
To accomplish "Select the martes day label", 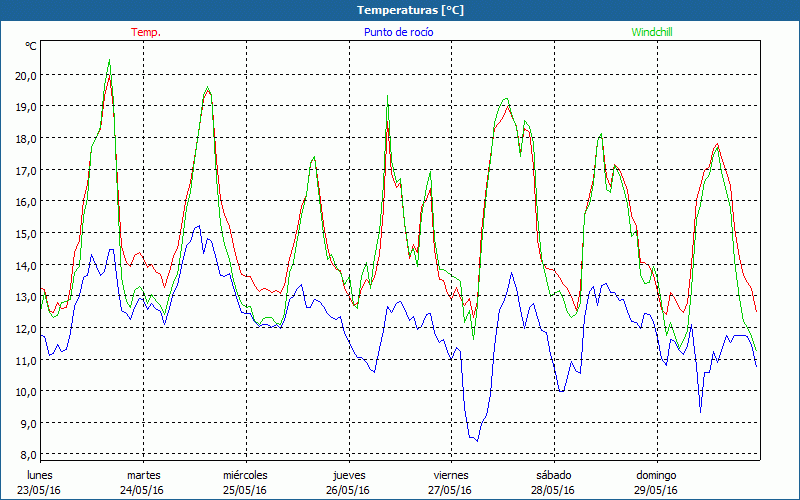I will 143,475.
